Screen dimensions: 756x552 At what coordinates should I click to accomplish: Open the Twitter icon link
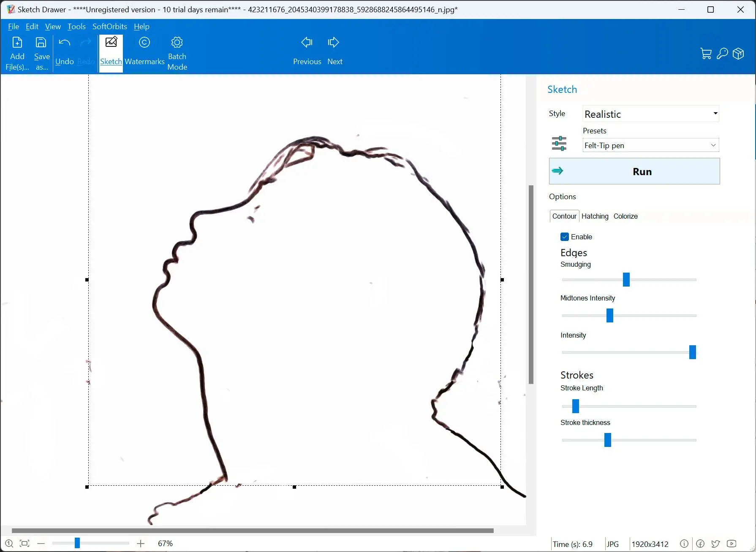(x=715, y=544)
